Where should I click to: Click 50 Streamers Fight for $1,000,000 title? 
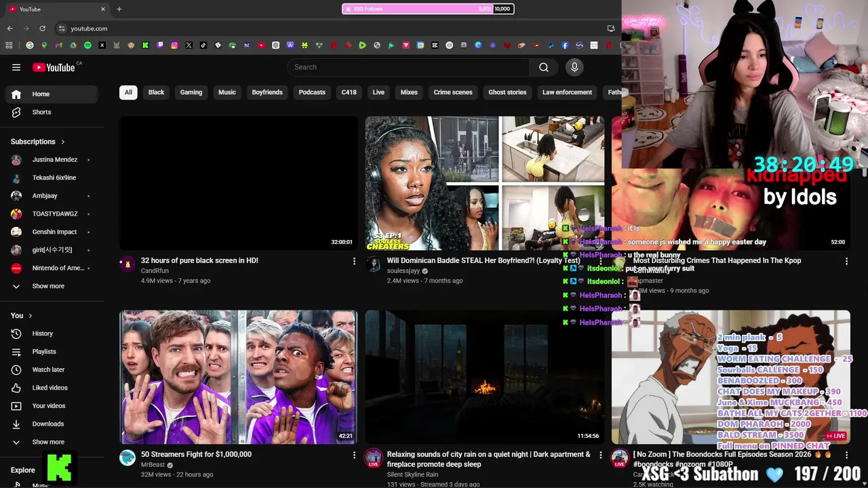196,454
